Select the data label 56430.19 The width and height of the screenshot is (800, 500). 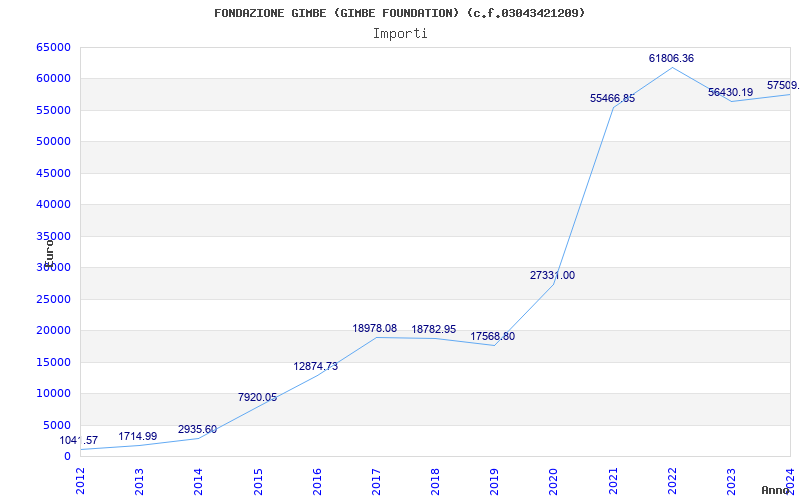[x=730, y=92]
